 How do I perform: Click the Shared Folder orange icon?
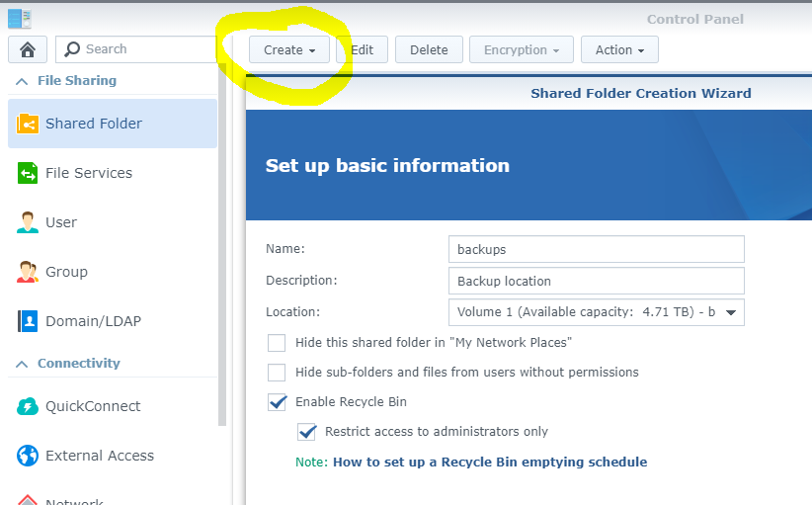click(28, 124)
